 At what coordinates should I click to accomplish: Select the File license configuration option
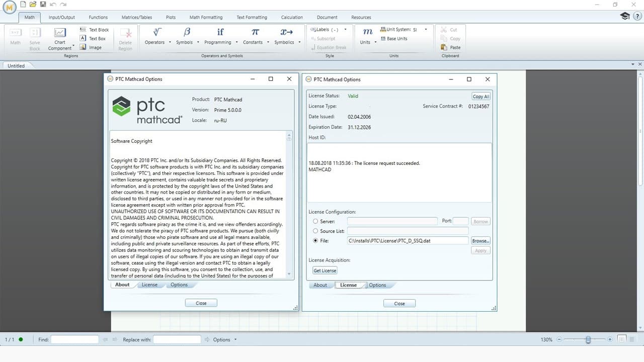point(315,240)
